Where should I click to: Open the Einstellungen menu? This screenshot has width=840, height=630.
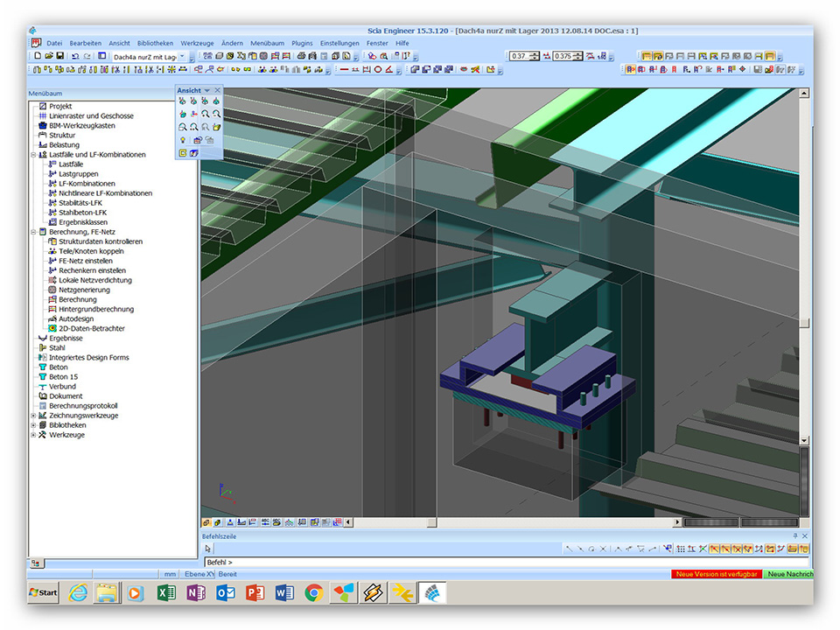[x=339, y=43]
